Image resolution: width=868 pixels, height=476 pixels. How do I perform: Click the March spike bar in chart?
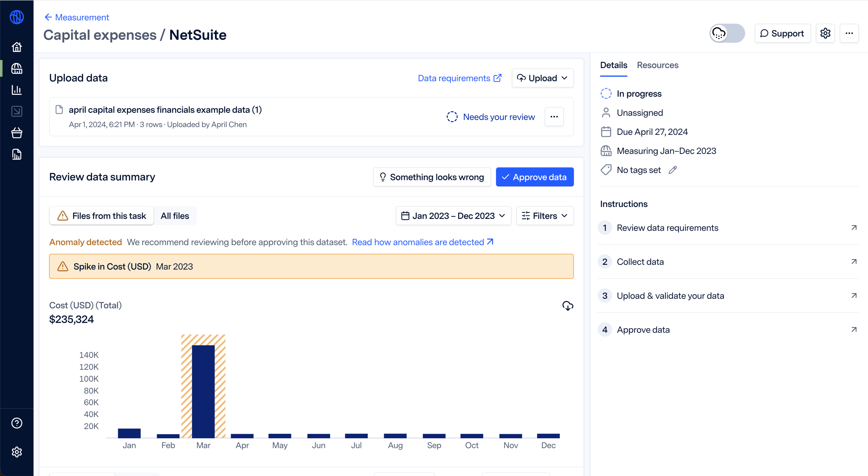click(203, 390)
